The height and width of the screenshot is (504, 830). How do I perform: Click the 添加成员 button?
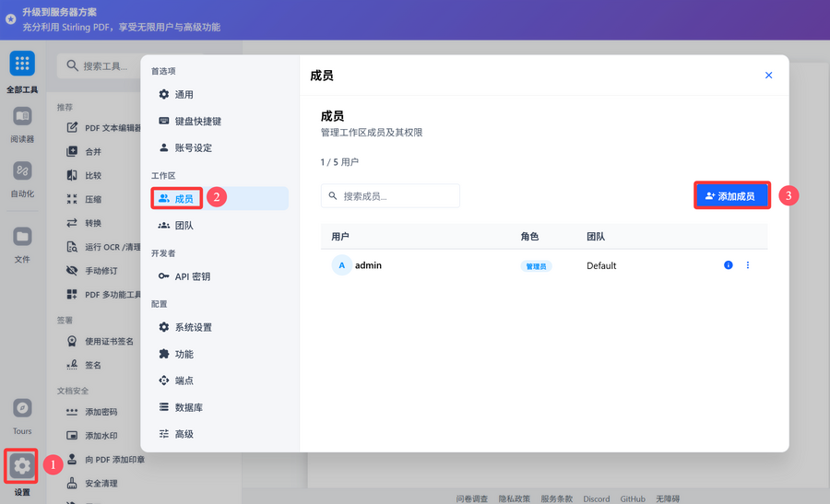731,196
